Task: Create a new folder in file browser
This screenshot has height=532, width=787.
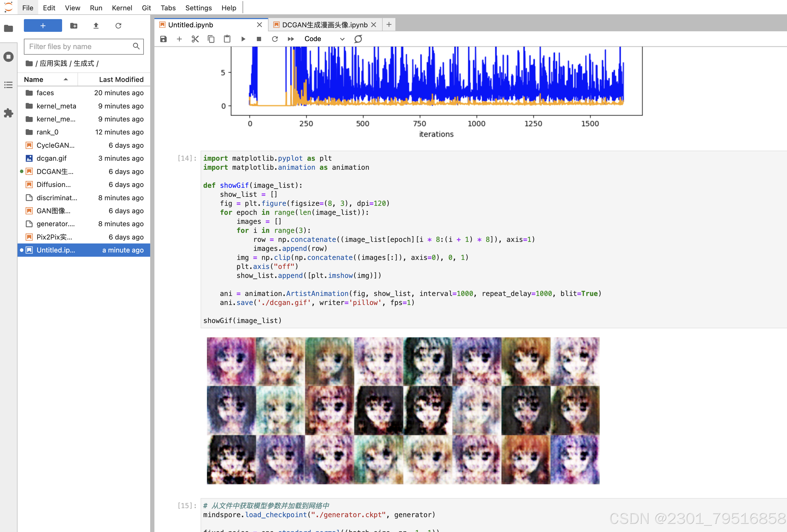Action: (x=74, y=26)
